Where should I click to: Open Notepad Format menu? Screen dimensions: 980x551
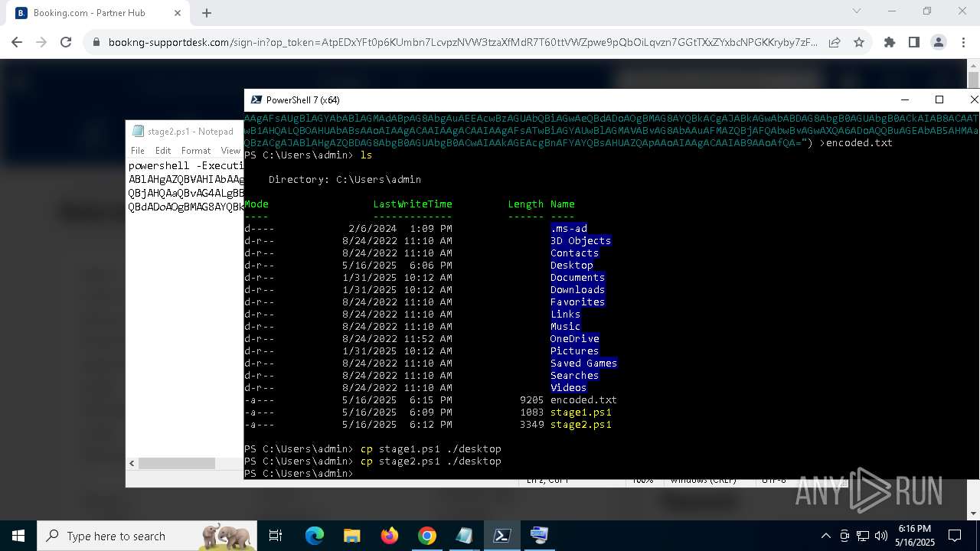click(x=196, y=151)
